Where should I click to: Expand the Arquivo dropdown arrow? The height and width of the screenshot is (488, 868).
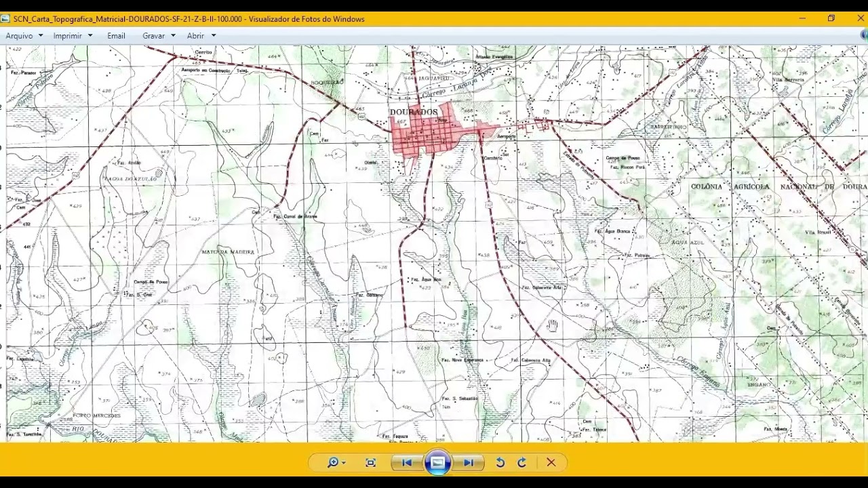point(41,36)
